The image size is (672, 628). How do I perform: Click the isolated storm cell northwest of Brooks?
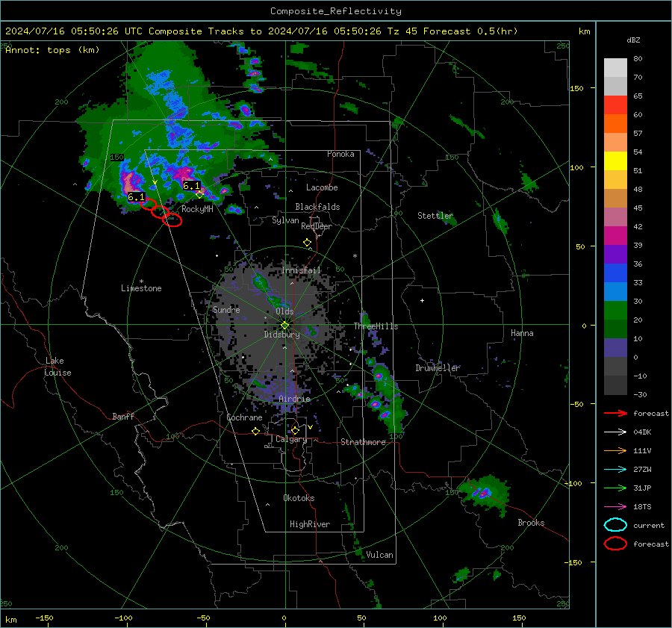pos(485,494)
